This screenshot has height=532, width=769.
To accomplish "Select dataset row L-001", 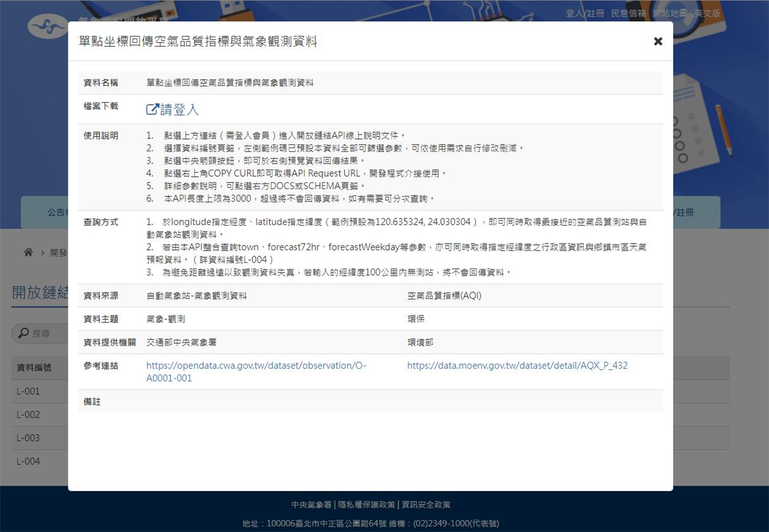I will [x=29, y=391].
